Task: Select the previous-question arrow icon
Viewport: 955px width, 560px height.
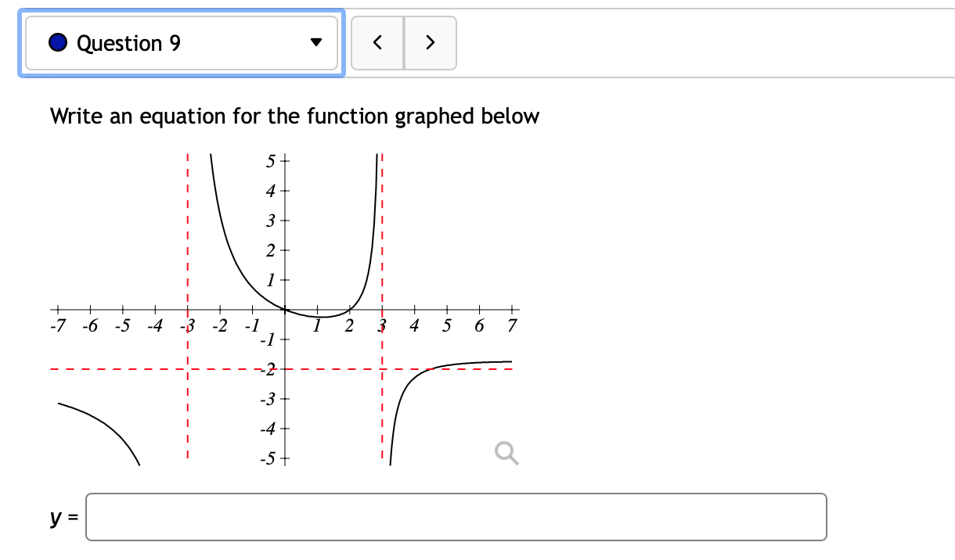Action: point(377,43)
